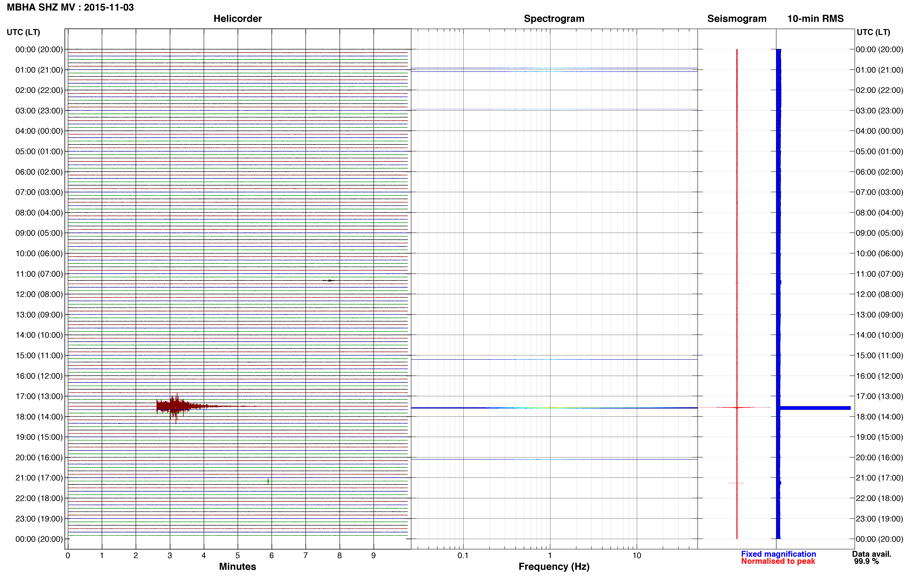The width and height of the screenshot is (924, 578).
Task: Click the left UTC (LT) axis label
Action: (x=23, y=32)
